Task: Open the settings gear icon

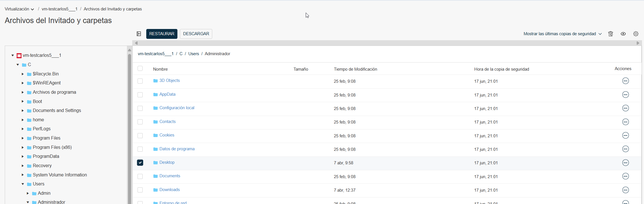Action: 636,34
